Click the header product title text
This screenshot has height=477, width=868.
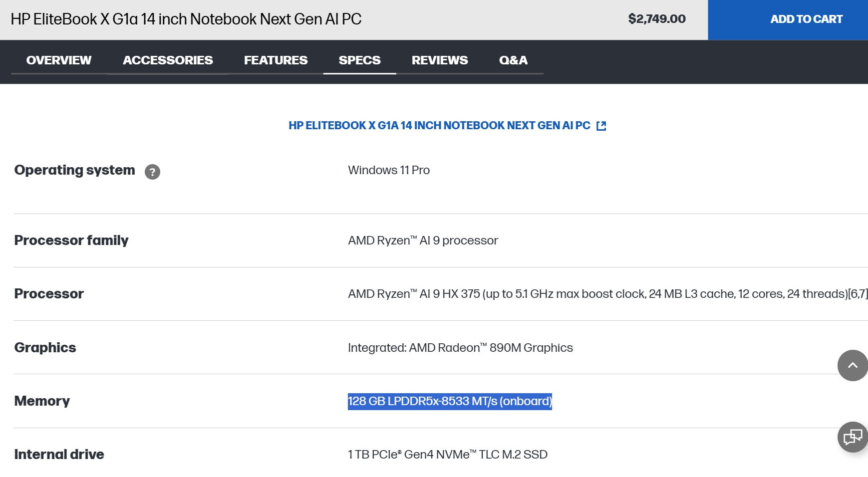point(186,19)
